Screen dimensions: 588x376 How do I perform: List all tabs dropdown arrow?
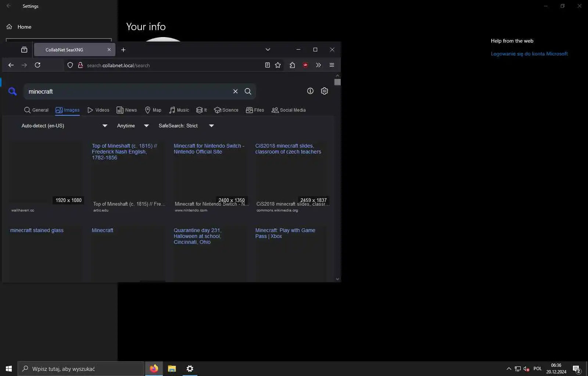coord(268,50)
